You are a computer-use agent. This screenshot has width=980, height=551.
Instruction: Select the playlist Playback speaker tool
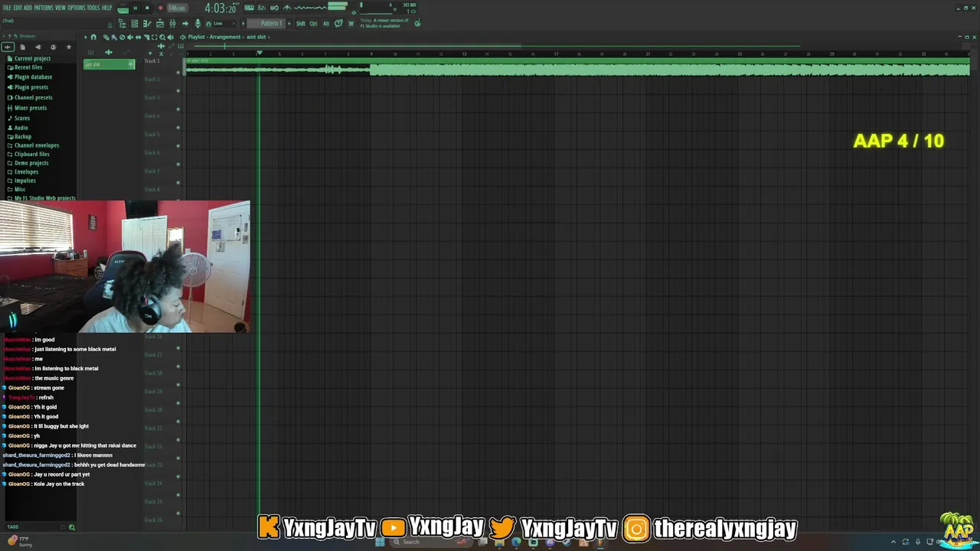(x=170, y=37)
